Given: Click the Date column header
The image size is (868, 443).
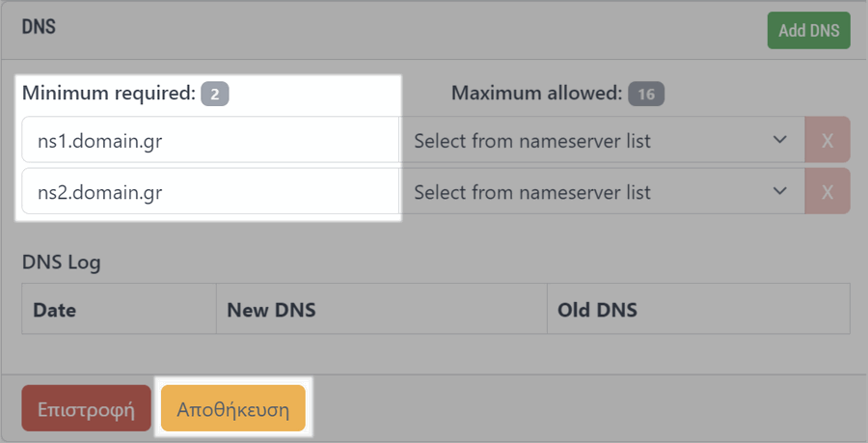Looking at the screenshot, I should (x=55, y=311).
